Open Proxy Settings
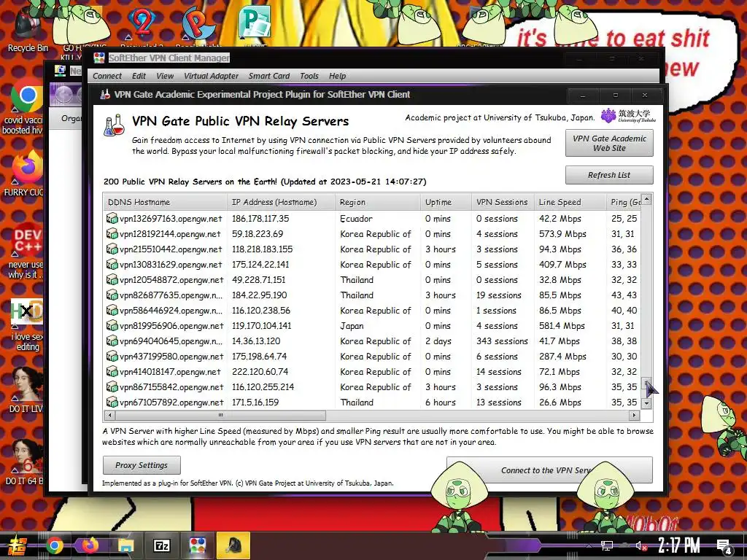The image size is (747, 560). tap(142, 465)
